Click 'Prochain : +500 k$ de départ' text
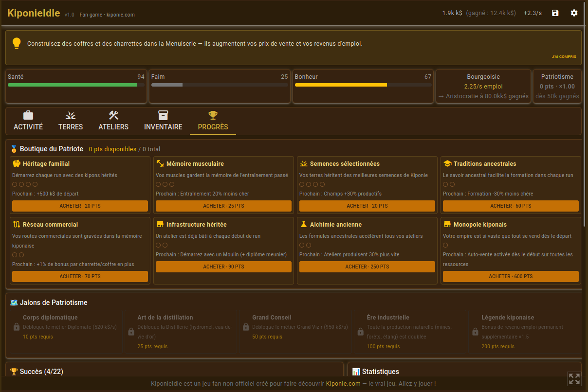The width and height of the screenshot is (588, 392). point(45,194)
